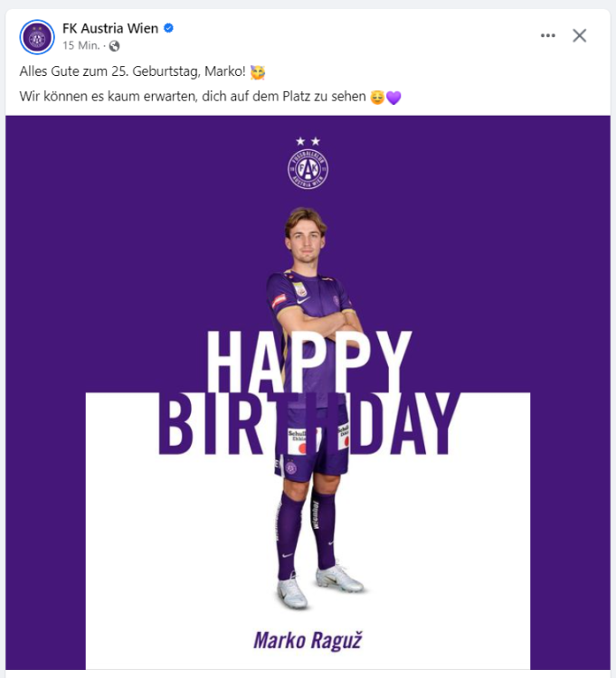Click the purple heart emoji

pyautogui.click(x=393, y=97)
